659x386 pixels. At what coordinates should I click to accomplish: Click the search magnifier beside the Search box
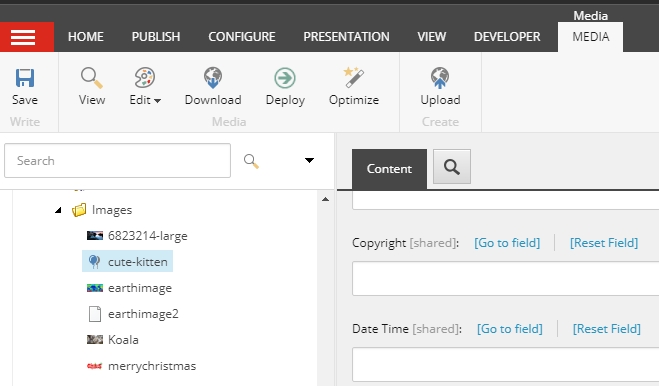coord(251,161)
